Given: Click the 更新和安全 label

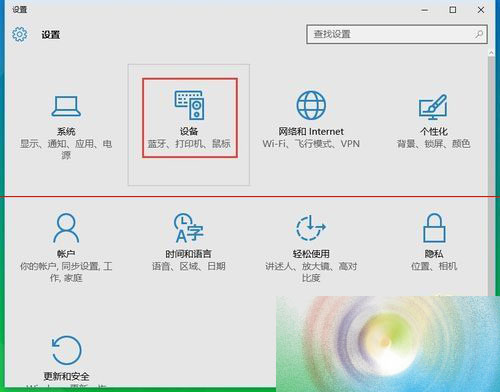Looking at the screenshot, I should point(67,376).
